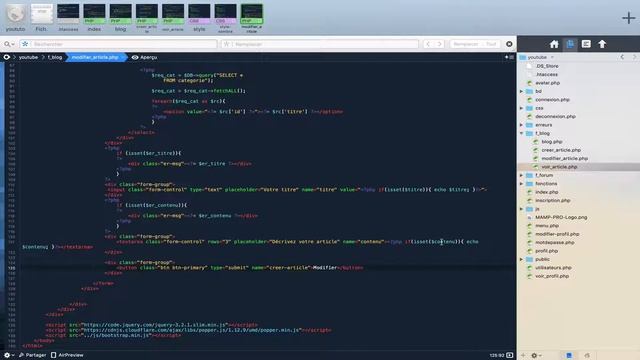Close the find bar with round icon

pyautogui.click(x=509, y=44)
